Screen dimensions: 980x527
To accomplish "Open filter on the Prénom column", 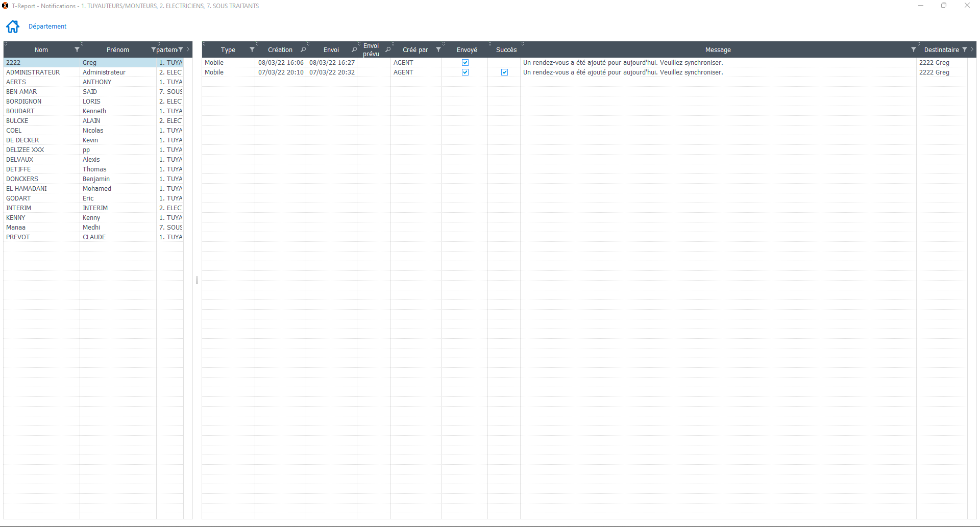I will (153, 49).
